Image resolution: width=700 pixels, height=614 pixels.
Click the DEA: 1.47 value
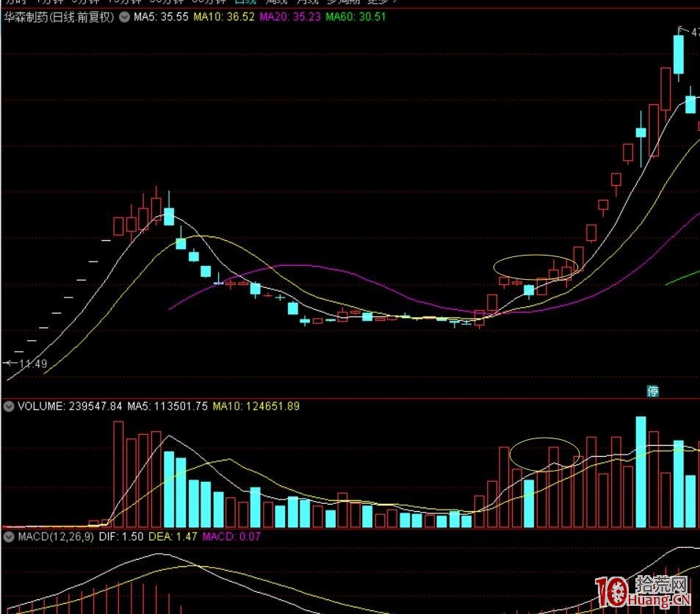click(173, 537)
